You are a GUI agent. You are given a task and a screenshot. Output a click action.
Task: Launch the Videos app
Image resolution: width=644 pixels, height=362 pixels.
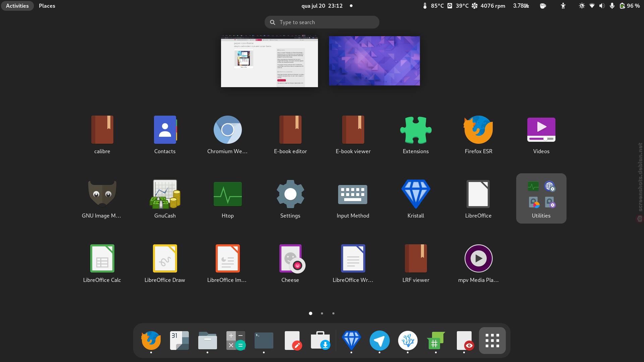pos(541,134)
